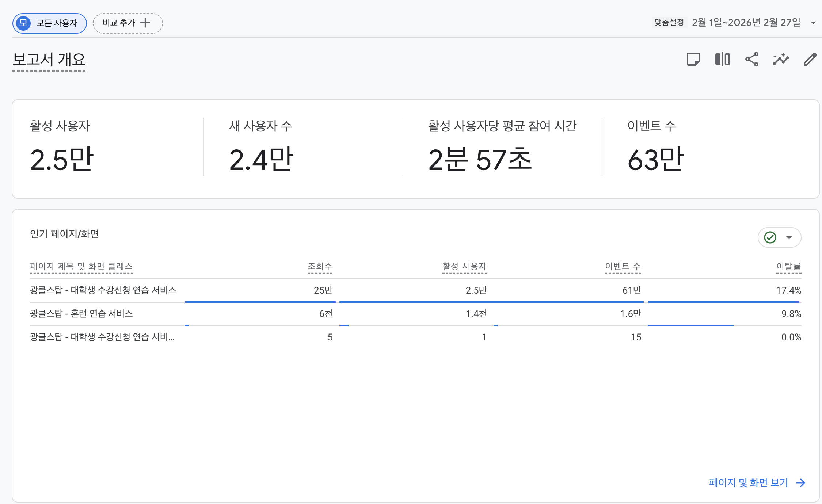
Task: Click the 0.0% bounce rate cell
Action: (x=791, y=337)
